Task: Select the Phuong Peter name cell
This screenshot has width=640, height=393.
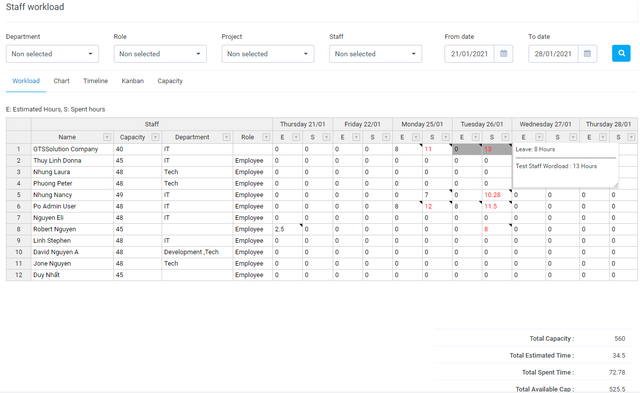Action: [72, 184]
